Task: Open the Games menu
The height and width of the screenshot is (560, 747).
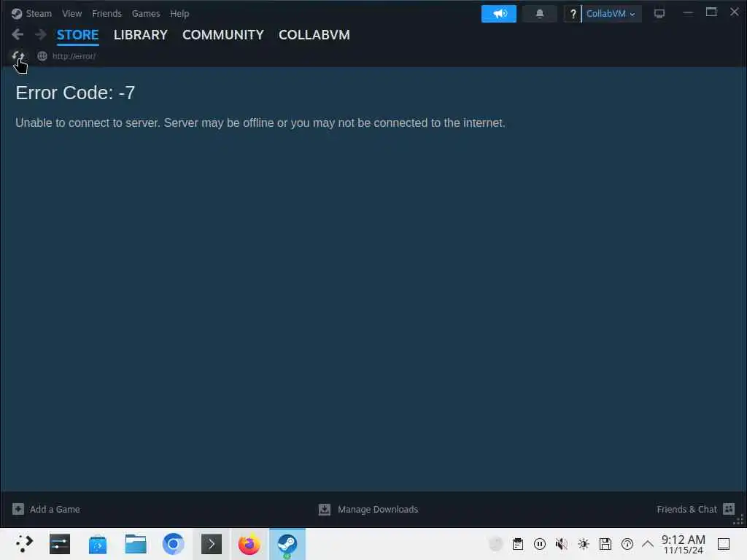Action: 146,13
